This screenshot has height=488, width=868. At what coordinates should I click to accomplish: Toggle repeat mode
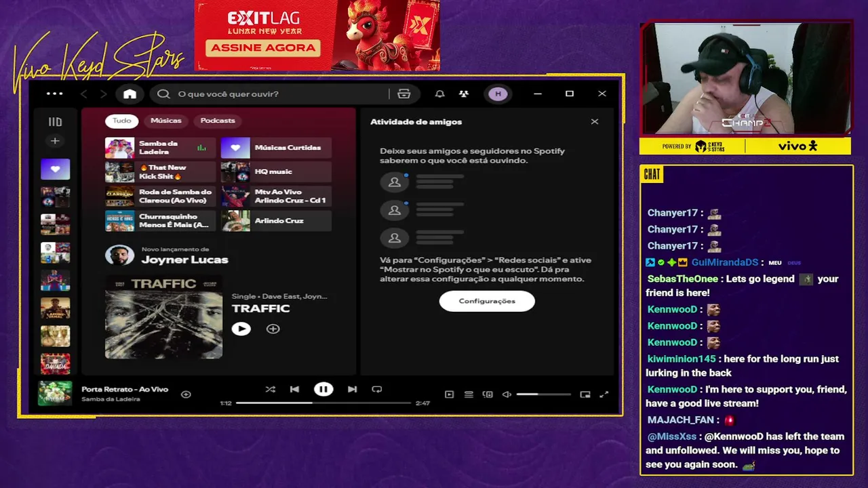click(x=377, y=390)
